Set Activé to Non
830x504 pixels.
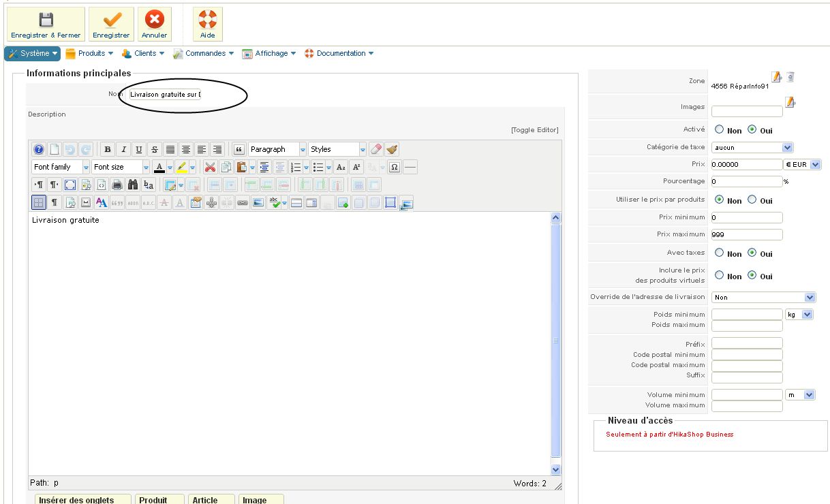click(719, 129)
